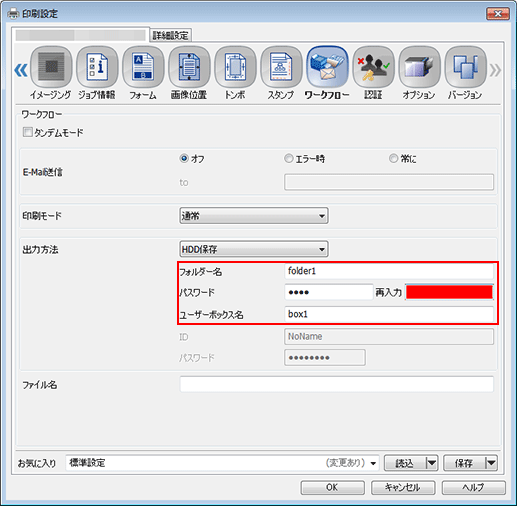Click the 保存 button
Screen dimensions: 517x506
[x=464, y=463]
